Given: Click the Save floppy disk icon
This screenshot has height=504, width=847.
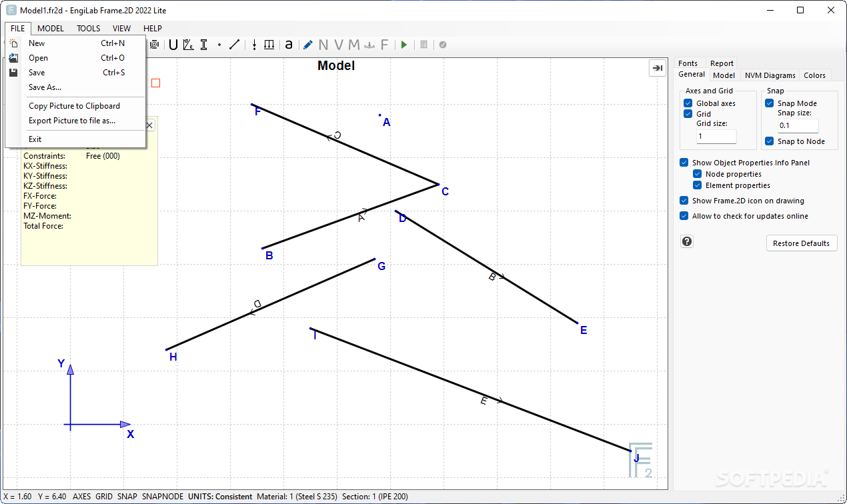Looking at the screenshot, I should (13, 73).
